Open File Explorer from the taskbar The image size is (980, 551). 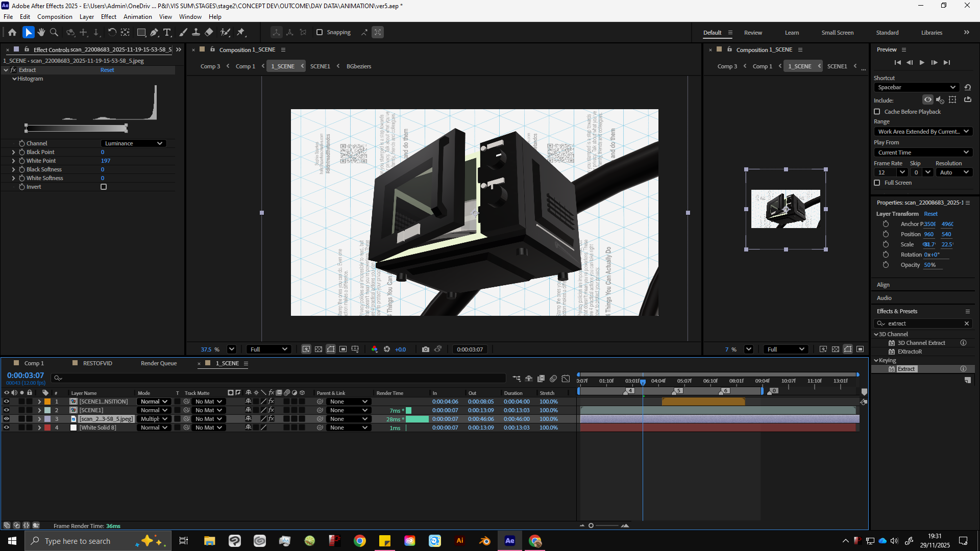click(x=209, y=541)
